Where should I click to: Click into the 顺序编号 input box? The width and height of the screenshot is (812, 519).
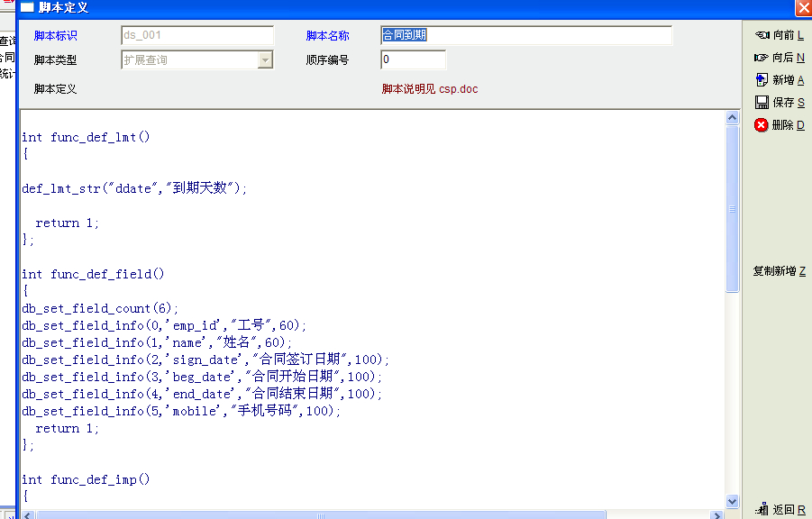[x=413, y=60]
